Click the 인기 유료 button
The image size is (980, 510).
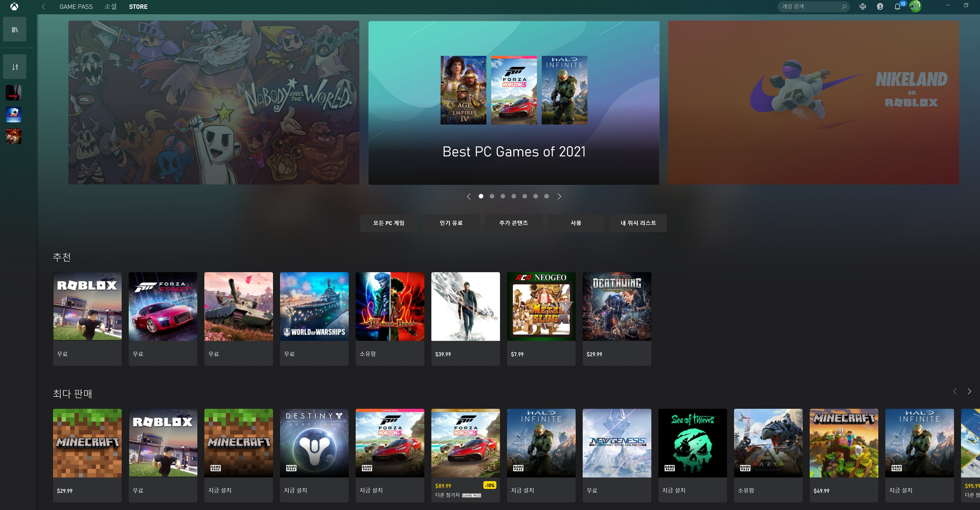tap(451, 223)
